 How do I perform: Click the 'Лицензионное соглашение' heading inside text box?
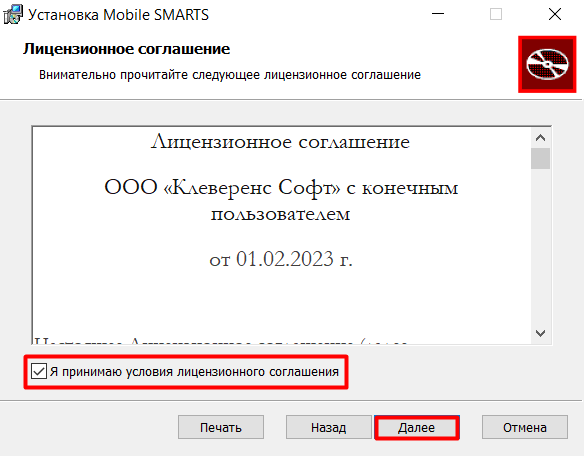pyautogui.click(x=280, y=142)
